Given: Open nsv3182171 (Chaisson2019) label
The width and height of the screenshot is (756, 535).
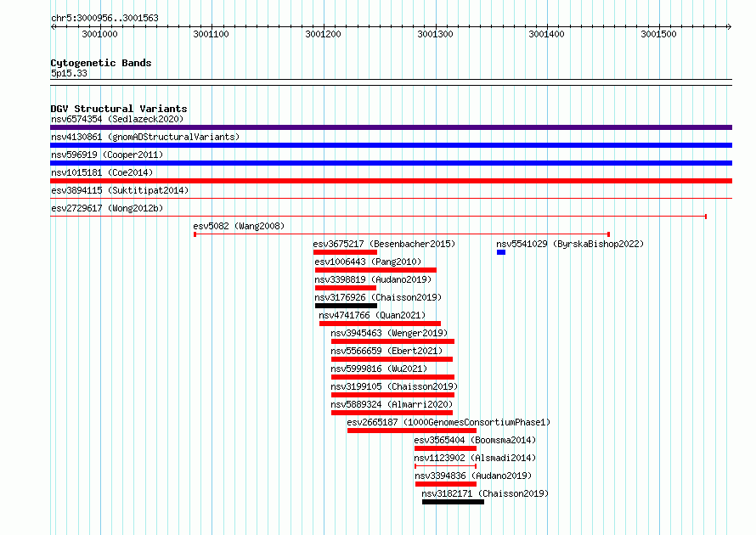Looking at the screenshot, I should (x=485, y=493).
